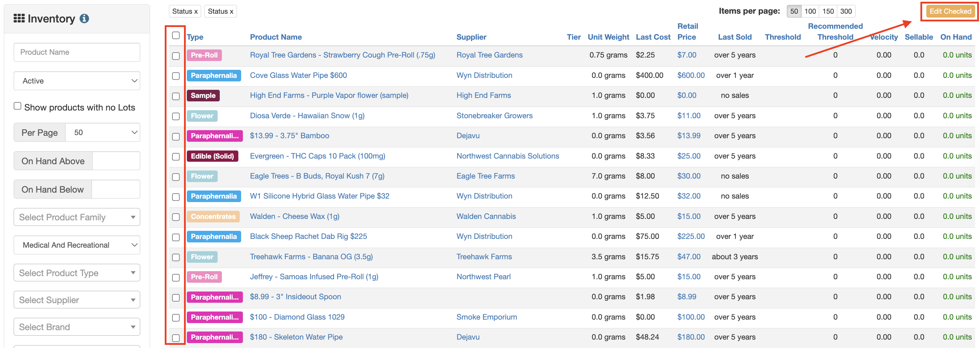Sort by Last Sold column
Screen dimensions: 980x348
[x=735, y=37]
